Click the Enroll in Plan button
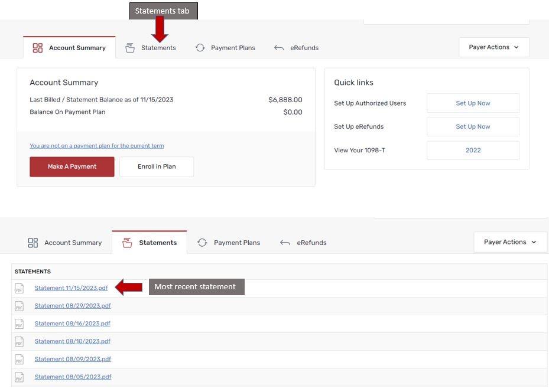Screen dimensions: 549x392 (x=156, y=166)
